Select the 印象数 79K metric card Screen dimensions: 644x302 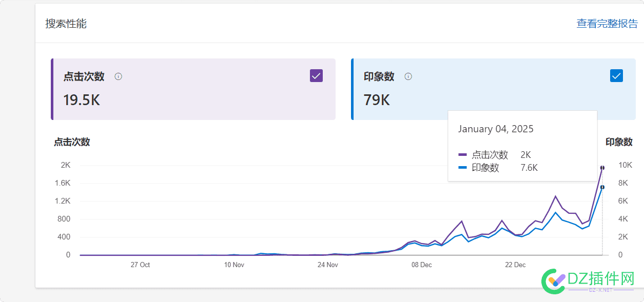pyautogui.click(x=493, y=89)
